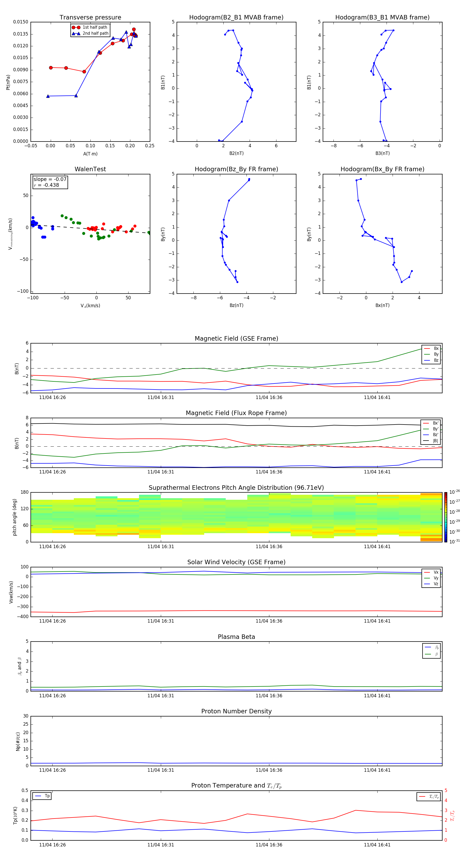This screenshot has width=473, height=868.
Task: Click '11/04 16:36' tick under Plasma Beta plot
Action: 269,696
